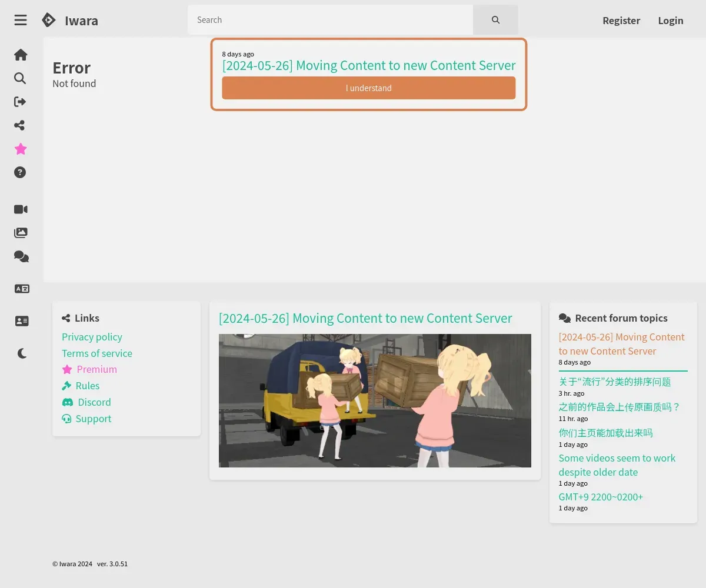Click Login in the header
This screenshot has width=706, height=588.
coord(671,21)
